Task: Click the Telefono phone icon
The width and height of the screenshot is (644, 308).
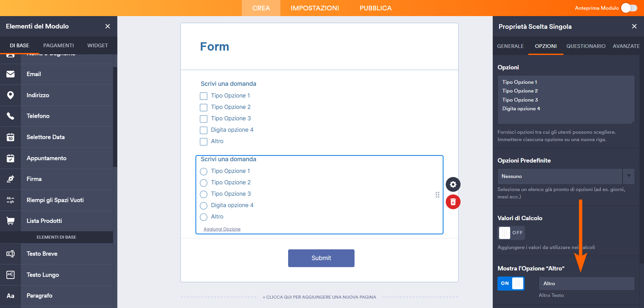Action: (10, 116)
